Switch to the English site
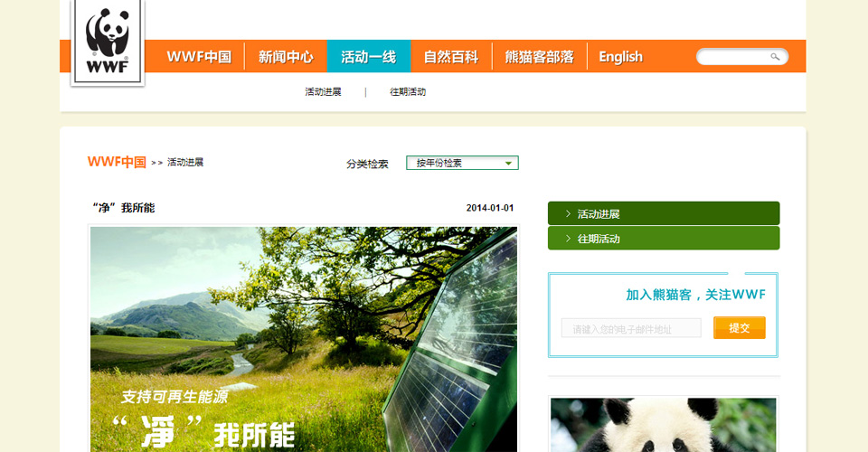This screenshot has width=868, height=452. coord(620,56)
